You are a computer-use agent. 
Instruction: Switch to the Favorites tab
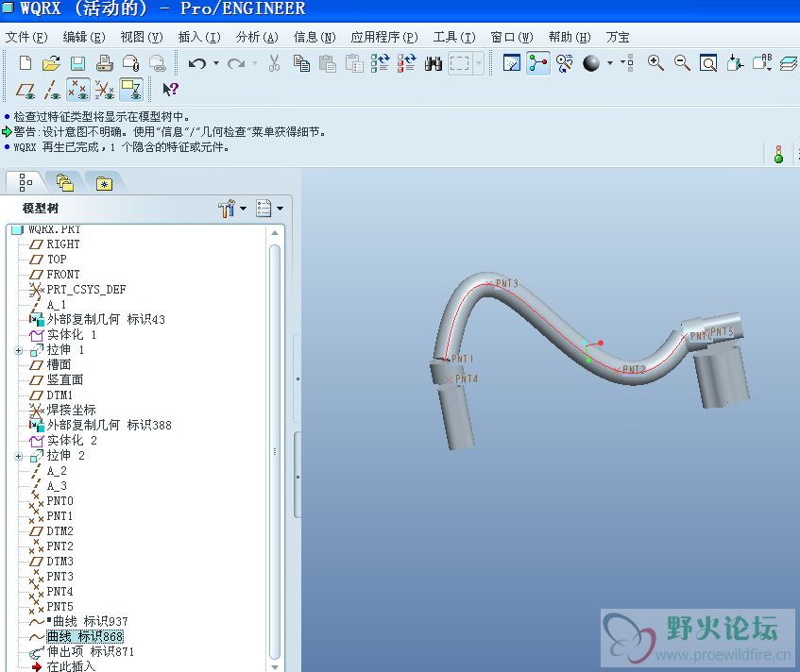click(x=104, y=183)
